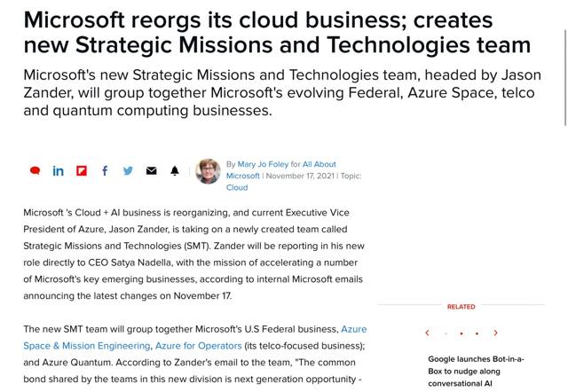This screenshot has height=392, width=568.
Task: Share article on Twitter
Action: pos(128,170)
